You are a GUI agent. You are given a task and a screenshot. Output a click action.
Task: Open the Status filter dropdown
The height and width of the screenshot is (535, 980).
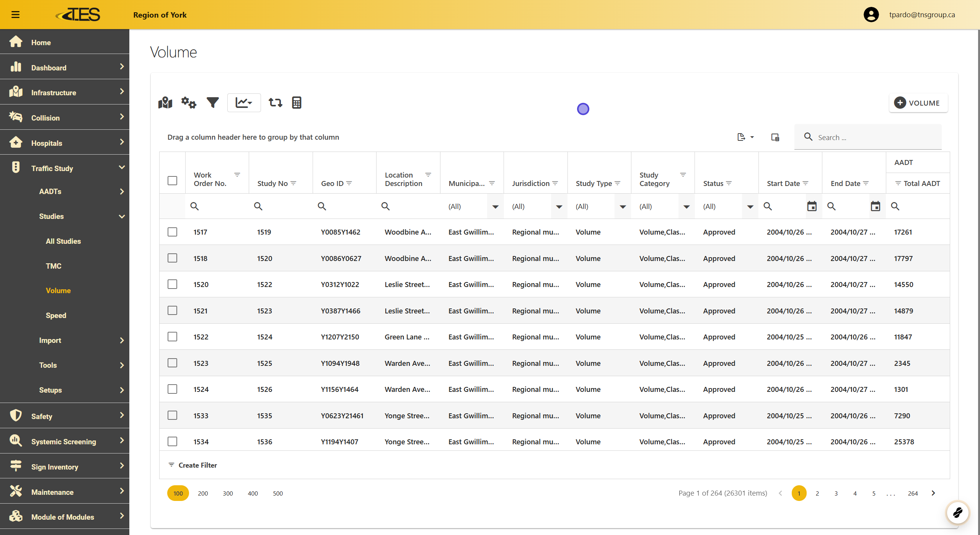(x=750, y=207)
